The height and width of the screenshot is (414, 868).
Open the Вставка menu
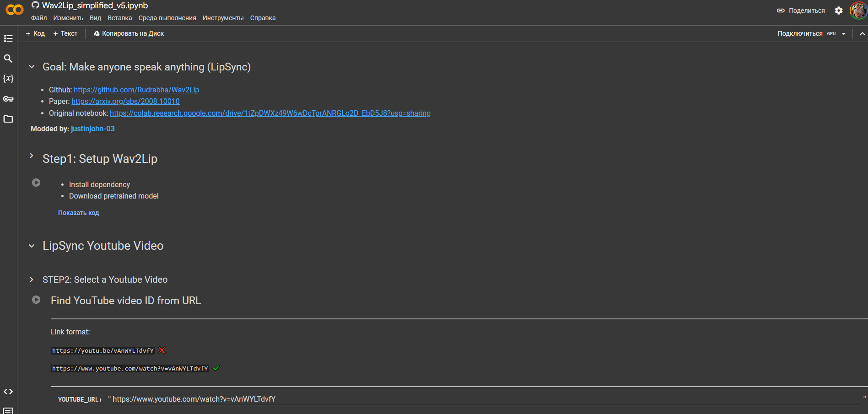120,18
